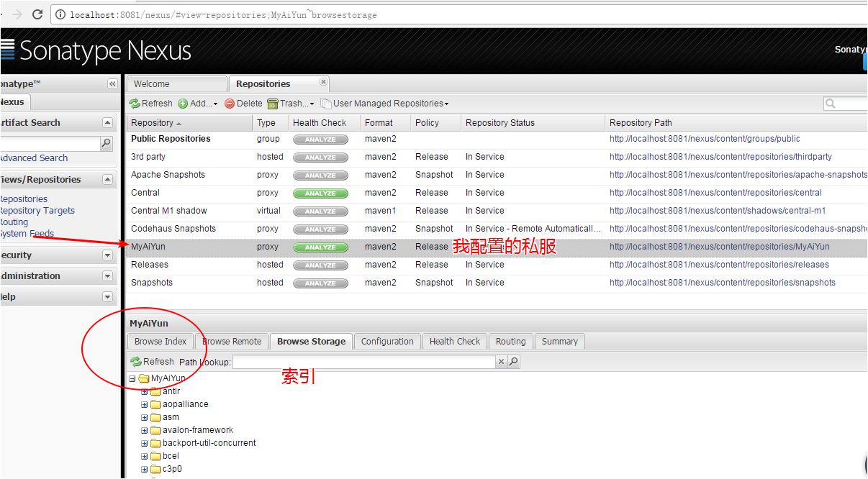Click the Path Lookup search icon
The image size is (868, 479).
coord(514,362)
